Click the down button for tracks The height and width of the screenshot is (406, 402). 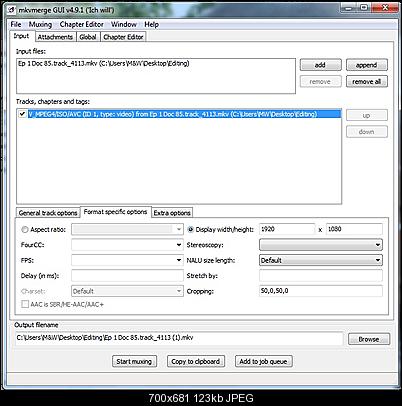pyautogui.click(x=367, y=132)
